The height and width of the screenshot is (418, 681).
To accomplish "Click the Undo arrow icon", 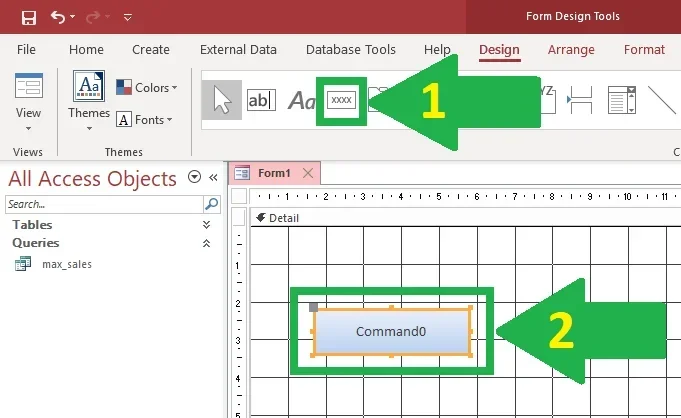I will pyautogui.click(x=58, y=17).
